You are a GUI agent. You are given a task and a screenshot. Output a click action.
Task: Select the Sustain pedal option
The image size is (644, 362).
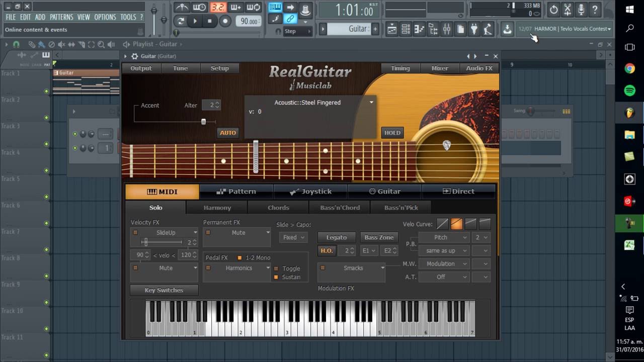pos(276,277)
